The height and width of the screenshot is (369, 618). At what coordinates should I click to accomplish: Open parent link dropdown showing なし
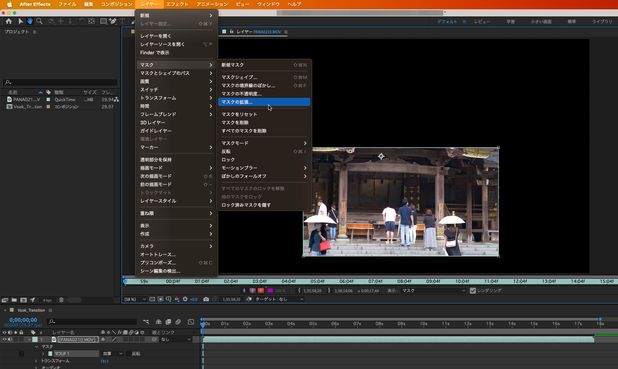[176, 339]
